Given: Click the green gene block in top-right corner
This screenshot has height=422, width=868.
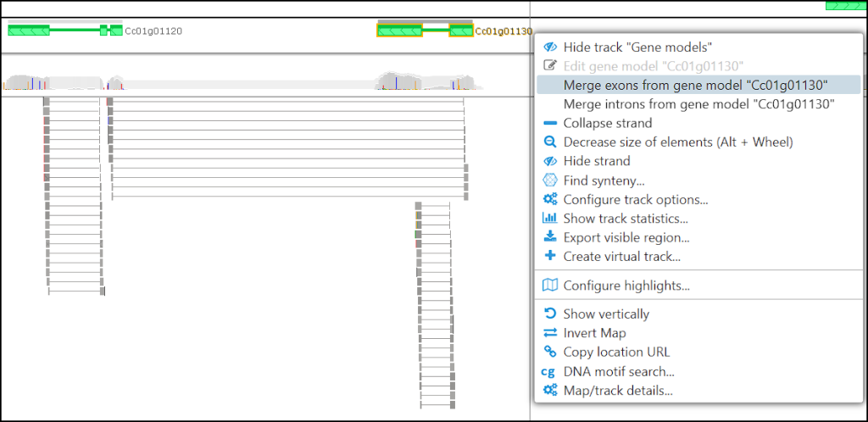Looking at the screenshot, I should 846,6.
